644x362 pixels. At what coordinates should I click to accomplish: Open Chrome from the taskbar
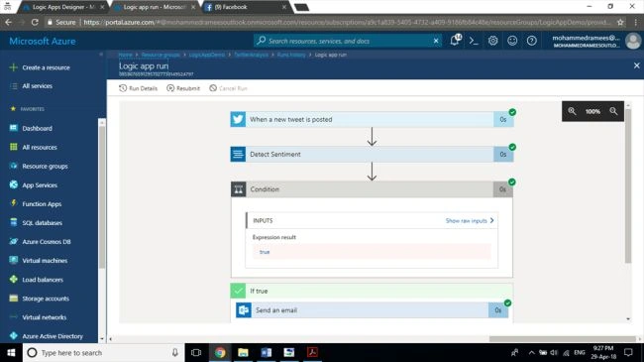click(220, 352)
